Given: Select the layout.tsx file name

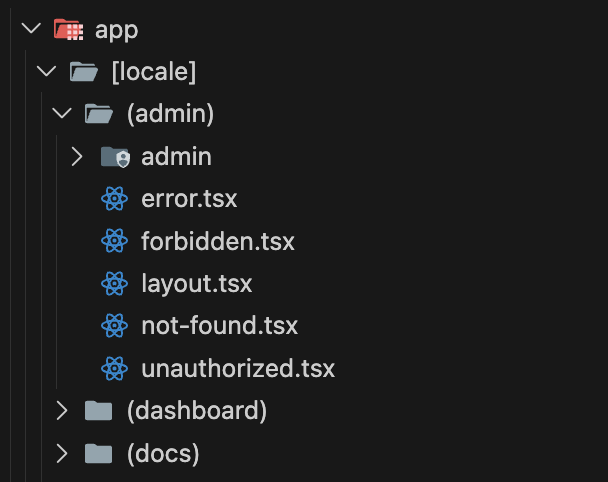Looking at the screenshot, I should click(x=197, y=283).
